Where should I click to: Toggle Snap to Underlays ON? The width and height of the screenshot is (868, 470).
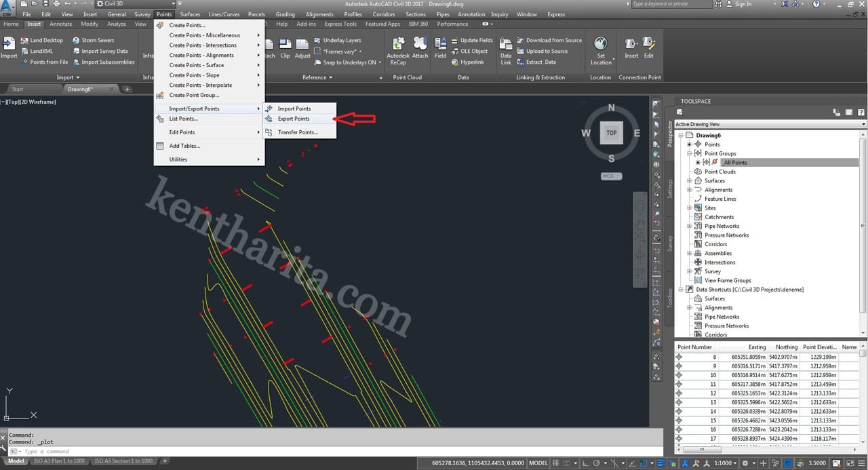tap(349, 62)
